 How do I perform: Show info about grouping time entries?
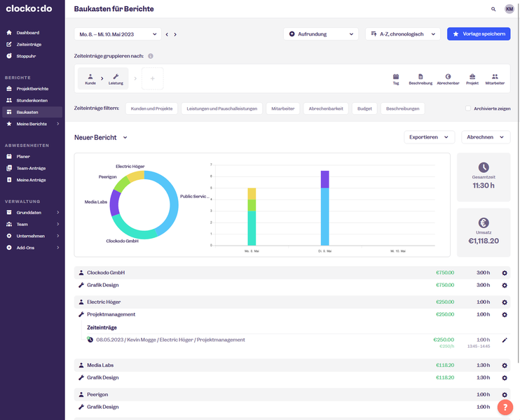click(x=151, y=56)
